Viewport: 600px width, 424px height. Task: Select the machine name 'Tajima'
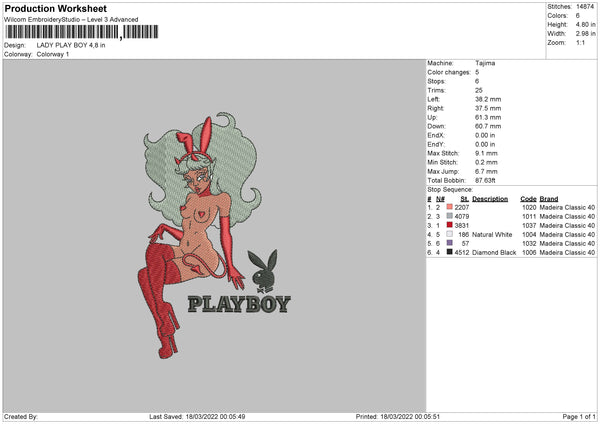(x=485, y=63)
